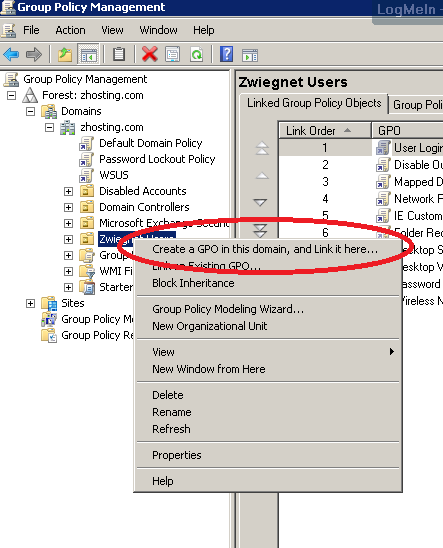Collapse the Forest: zhosting.com node

(12, 95)
